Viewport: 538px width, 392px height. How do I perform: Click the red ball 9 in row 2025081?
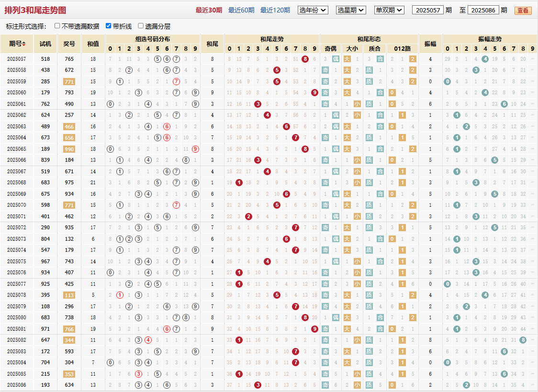tap(314, 329)
